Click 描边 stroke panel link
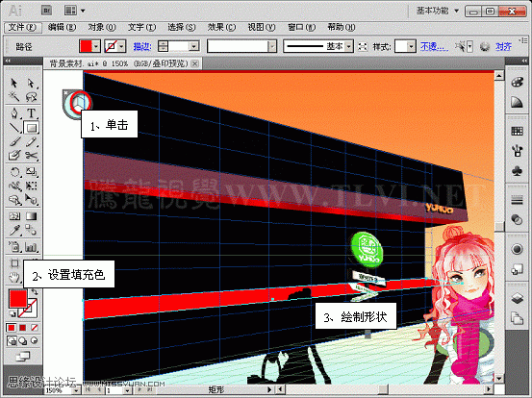This screenshot has height=398, width=532. pos(142,46)
